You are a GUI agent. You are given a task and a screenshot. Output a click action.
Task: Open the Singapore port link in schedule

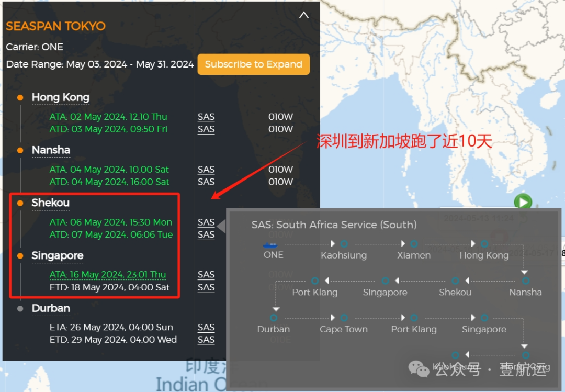point(58,256)
